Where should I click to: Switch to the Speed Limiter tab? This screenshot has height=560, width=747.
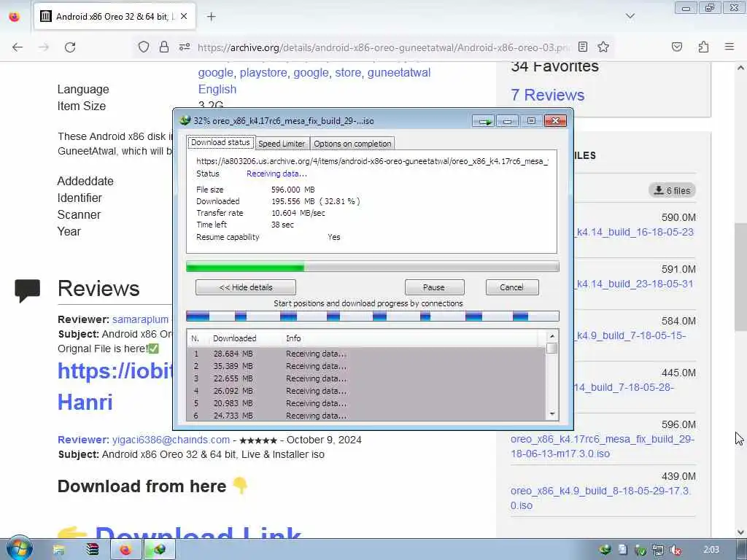click(282, 144)
